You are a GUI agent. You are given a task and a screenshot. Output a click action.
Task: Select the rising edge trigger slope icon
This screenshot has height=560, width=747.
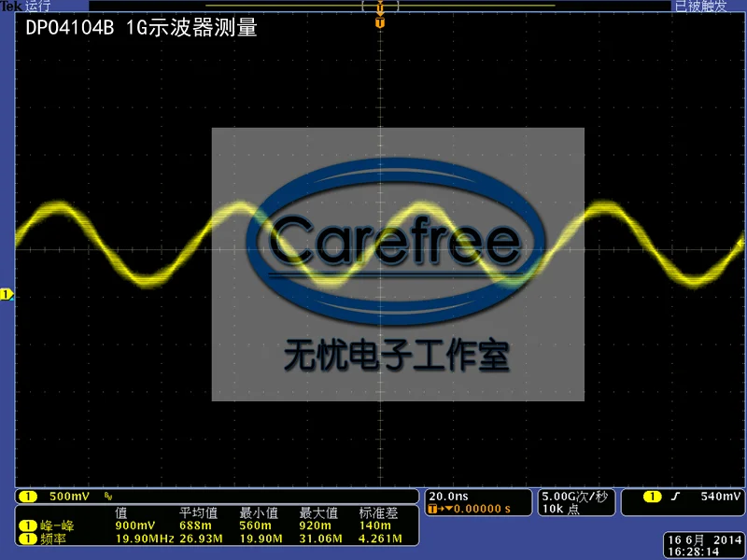coord(675,497)
